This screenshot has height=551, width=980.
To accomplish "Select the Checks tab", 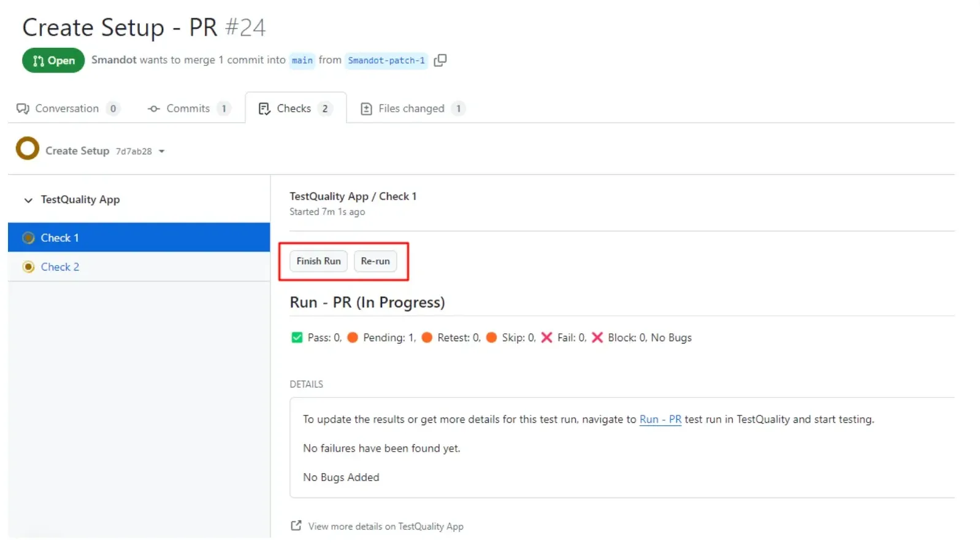I will pyautogui.click(x=296, y=108).
